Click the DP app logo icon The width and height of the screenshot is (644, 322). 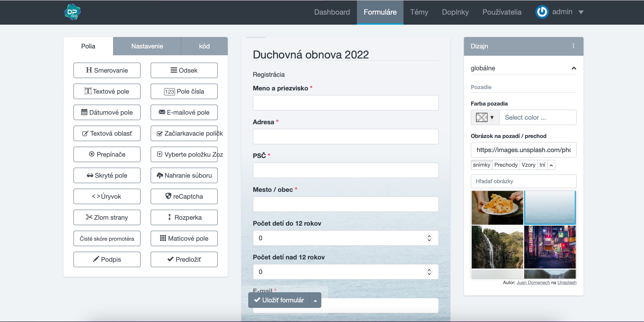pyautogui.click(x=72, y=12)
